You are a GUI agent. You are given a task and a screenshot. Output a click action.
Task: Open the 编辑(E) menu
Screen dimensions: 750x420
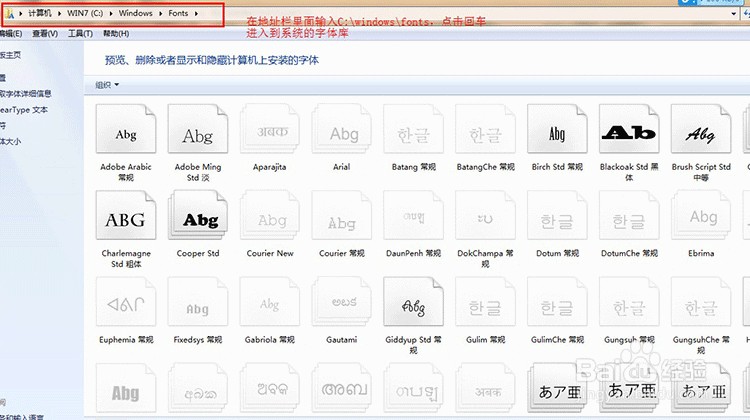pyautogui.click(x=11, y=33)
